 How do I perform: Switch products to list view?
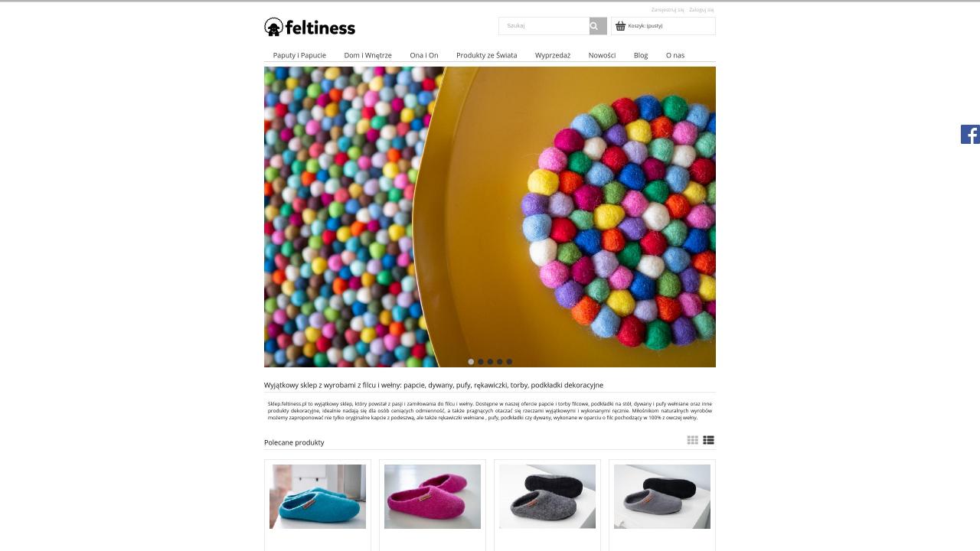[708, 440]
